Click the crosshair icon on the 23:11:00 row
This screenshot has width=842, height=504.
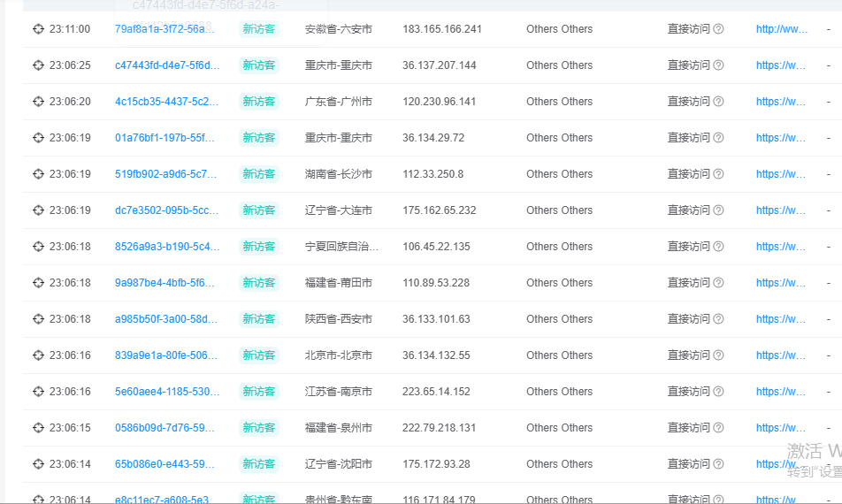click(38, 29)
